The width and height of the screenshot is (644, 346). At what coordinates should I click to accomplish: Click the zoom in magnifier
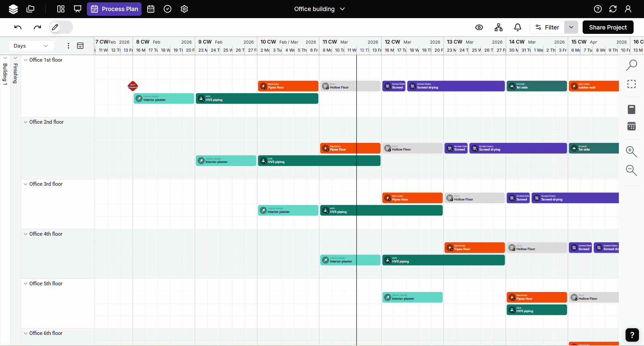(x=631, y=152)
